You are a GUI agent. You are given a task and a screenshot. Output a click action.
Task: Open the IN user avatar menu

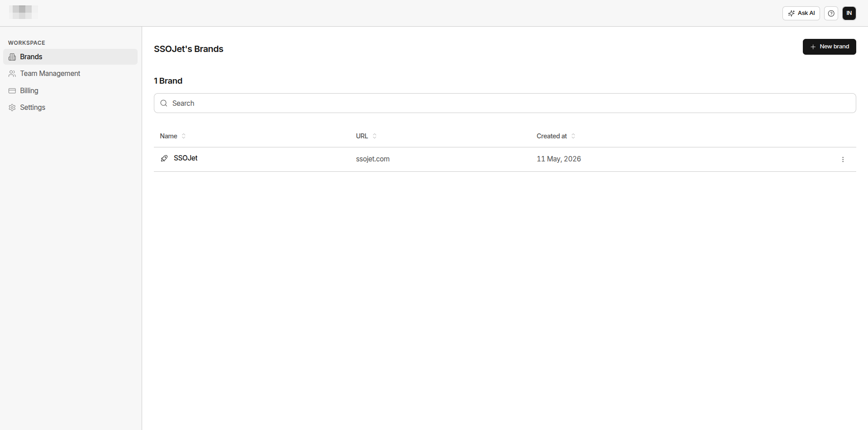(x=849, y=13)
